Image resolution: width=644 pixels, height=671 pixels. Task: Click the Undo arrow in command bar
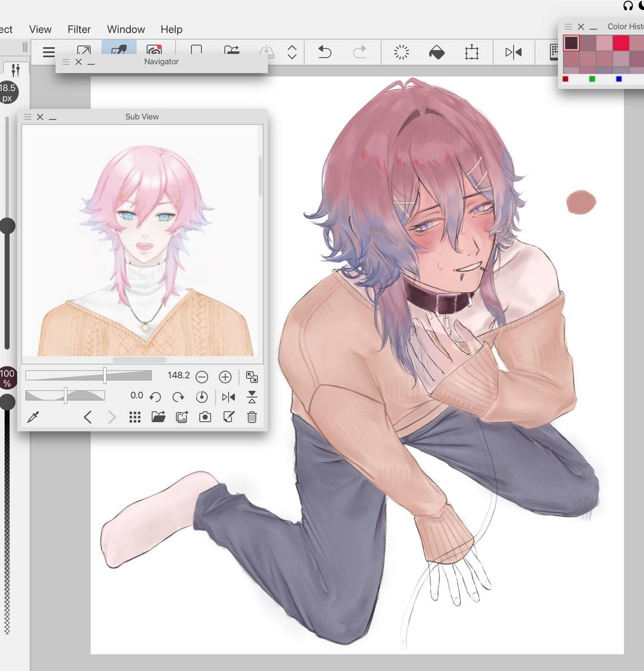[325, 52]
